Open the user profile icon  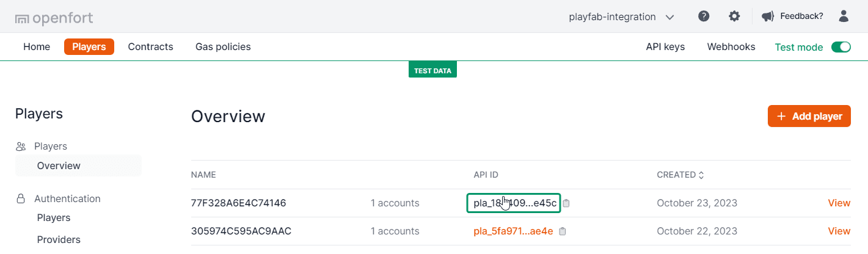844,16
